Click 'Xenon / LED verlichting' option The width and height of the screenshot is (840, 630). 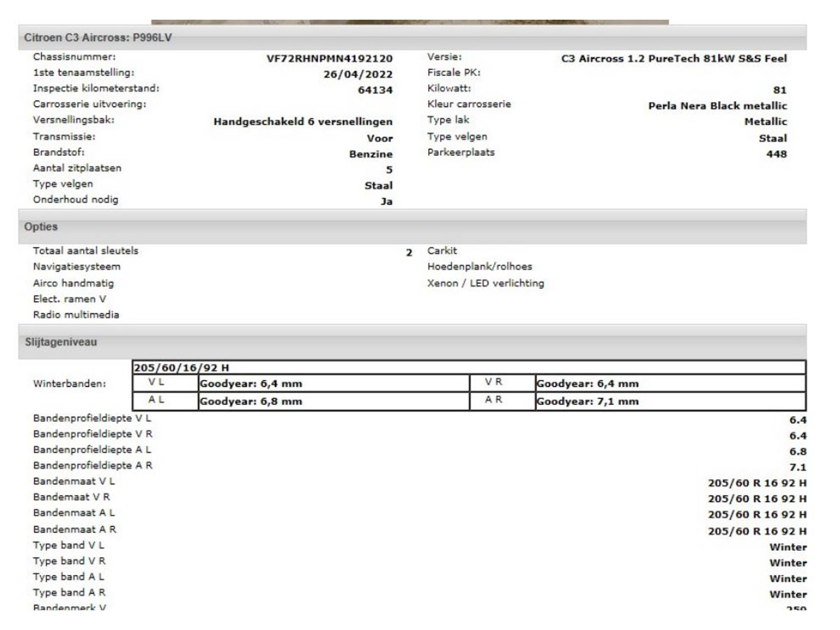coord(486,283)
